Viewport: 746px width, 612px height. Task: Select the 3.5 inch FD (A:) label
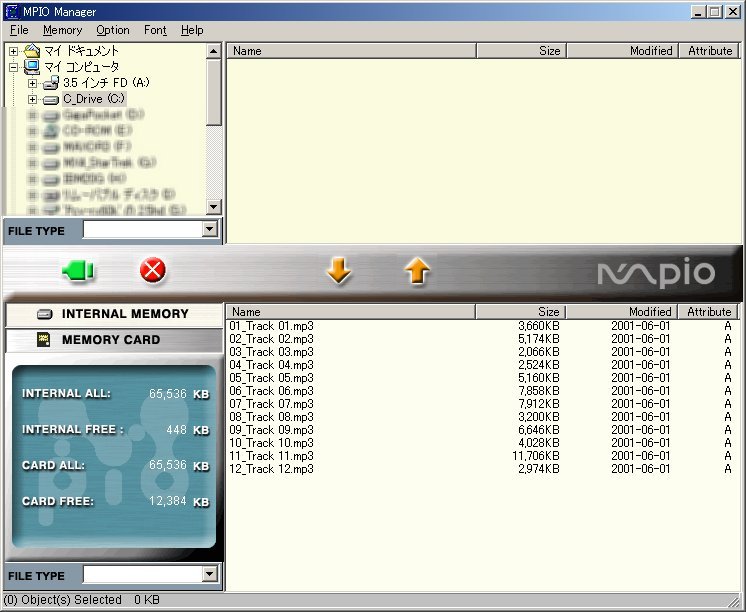click(106, 83)
